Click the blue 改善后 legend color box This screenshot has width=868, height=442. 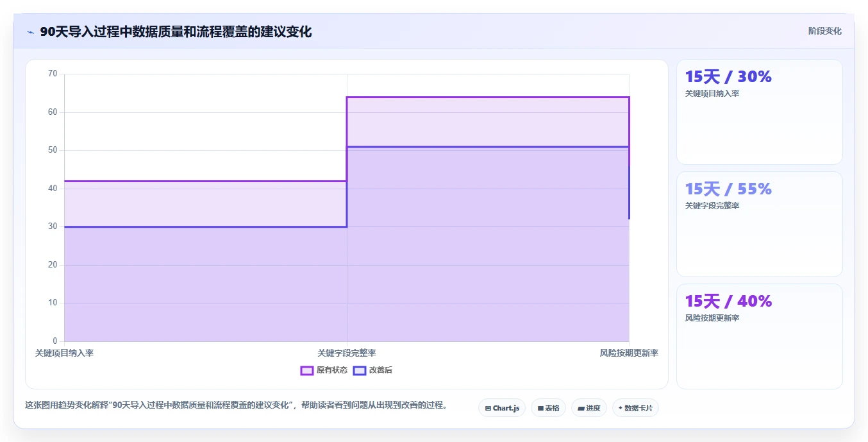click(x=359, y=370)
